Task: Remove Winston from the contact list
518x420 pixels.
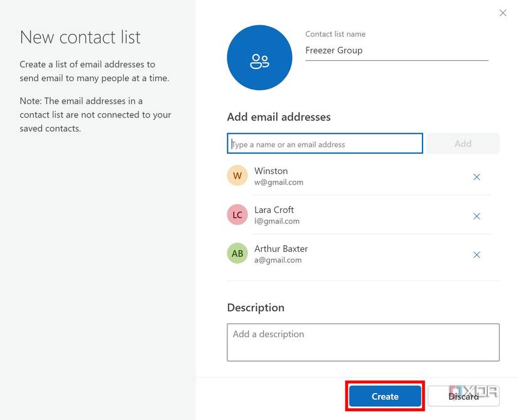Action: coord(477,177)
